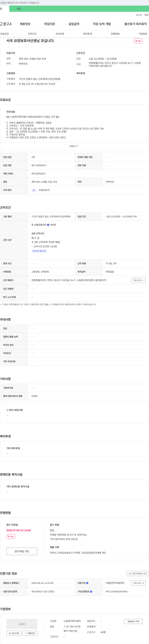Click the star icon in 관심기업
The image size is (149, 644).
(10, 633)
